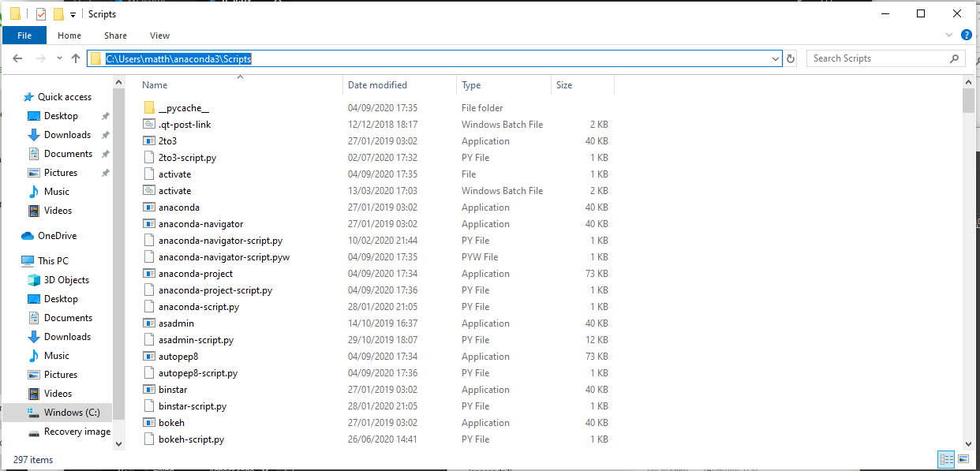Viewport: 980px width, 471px height.
Task: Go up one folder level with the Up arrow
Action: coord(76,58)
